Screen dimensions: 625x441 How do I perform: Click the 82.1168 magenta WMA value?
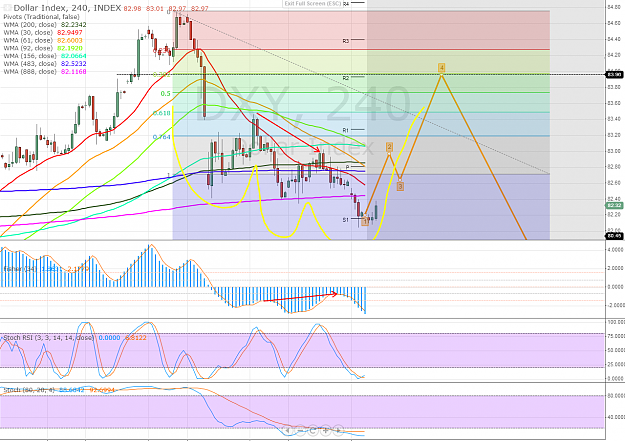(74, 72)
